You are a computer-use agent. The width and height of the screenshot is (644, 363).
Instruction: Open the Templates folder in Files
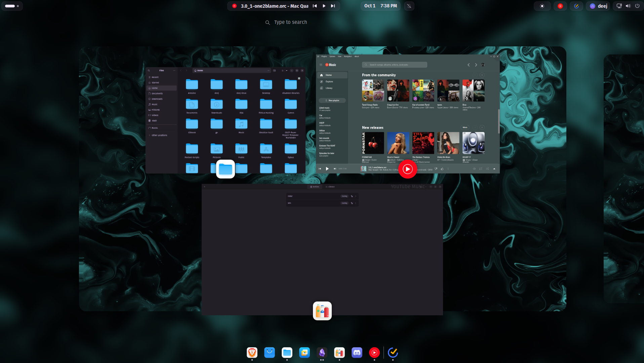click(266, 151)
